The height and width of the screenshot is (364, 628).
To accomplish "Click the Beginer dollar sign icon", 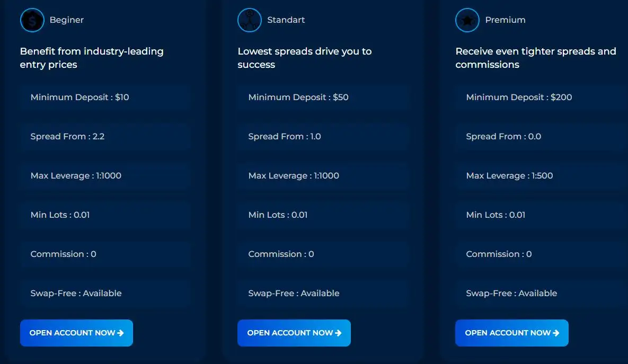I will [32, 20].
